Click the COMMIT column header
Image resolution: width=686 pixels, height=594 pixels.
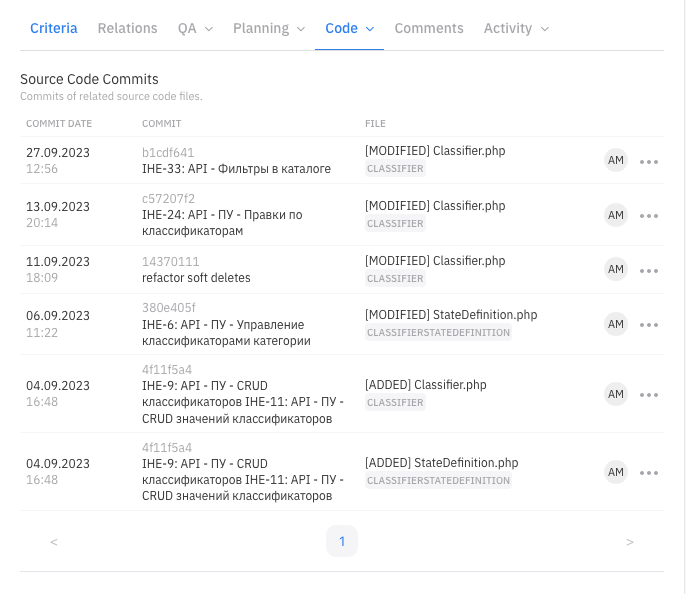point(161,124)
